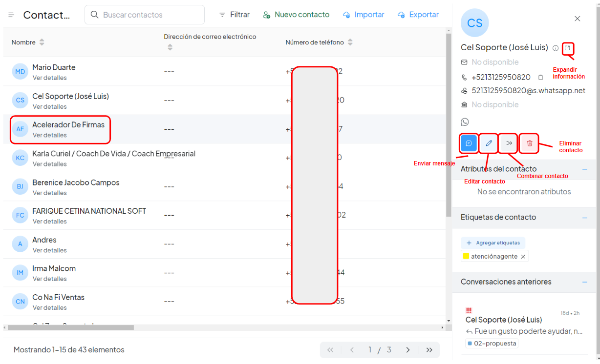Open the hamburger menu beside Contactos
Image resolution: width=600 pixels, height=364 pixels.
(11, 15)
